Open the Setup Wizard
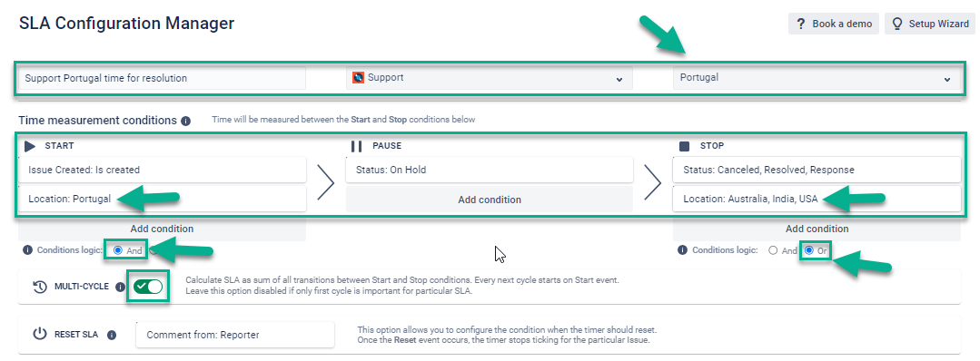Screen dimensions: 980x361 click(930, 24)
